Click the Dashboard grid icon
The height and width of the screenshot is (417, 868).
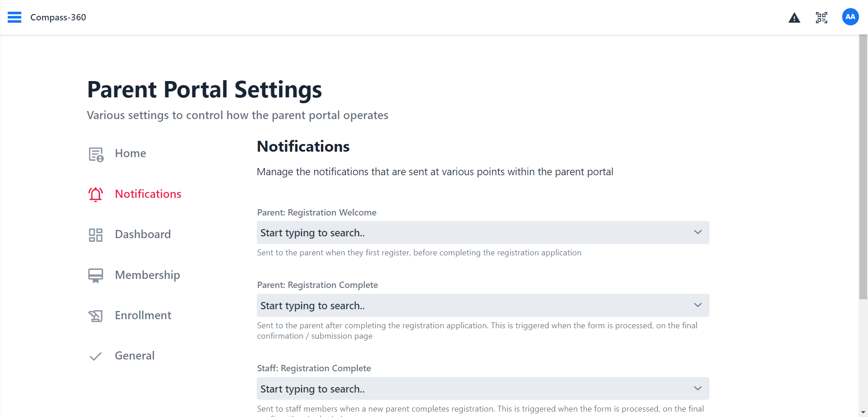click(x=96, y=235)
